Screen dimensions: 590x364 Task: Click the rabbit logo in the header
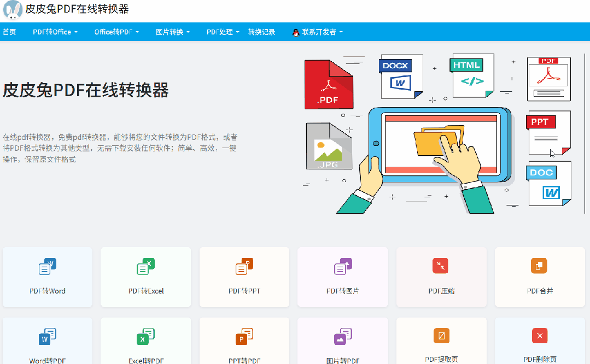coord(13,10)
